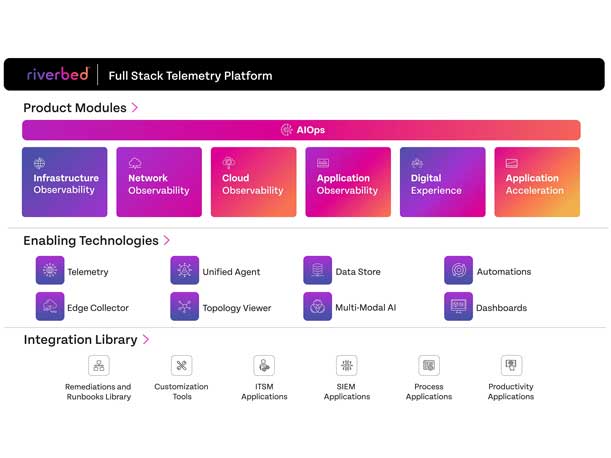Screen dimensions: 611x458
Task: Expand the Integration Library chevron
Action: click(x=146, y=340)
